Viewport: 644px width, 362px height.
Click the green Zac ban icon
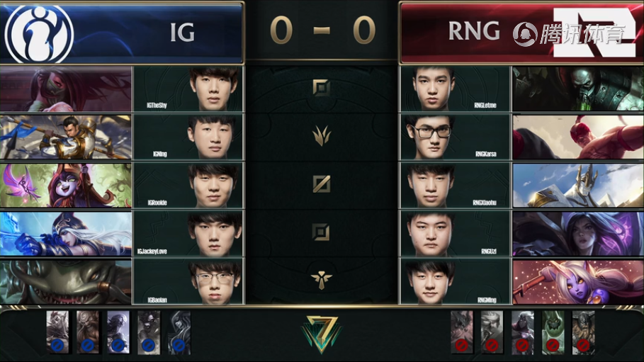[x=553, y=332]
